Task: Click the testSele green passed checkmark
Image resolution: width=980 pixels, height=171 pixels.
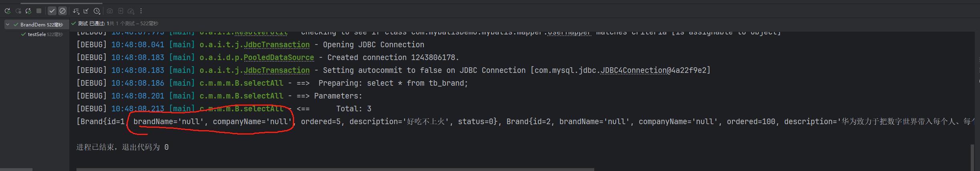Action: (x=23, y=34)
